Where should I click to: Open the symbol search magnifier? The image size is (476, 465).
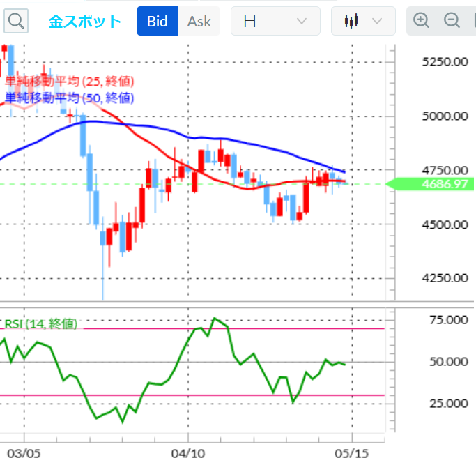pos(16,21)
